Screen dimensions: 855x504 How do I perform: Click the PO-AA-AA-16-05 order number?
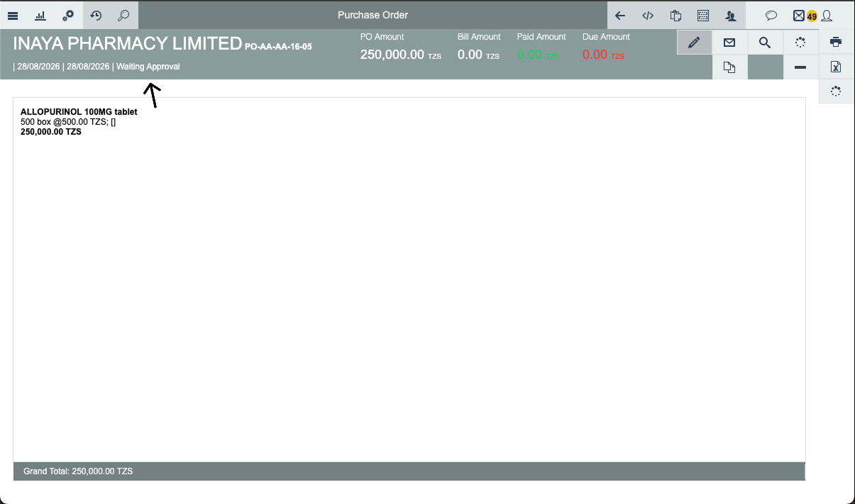[278, 47]
